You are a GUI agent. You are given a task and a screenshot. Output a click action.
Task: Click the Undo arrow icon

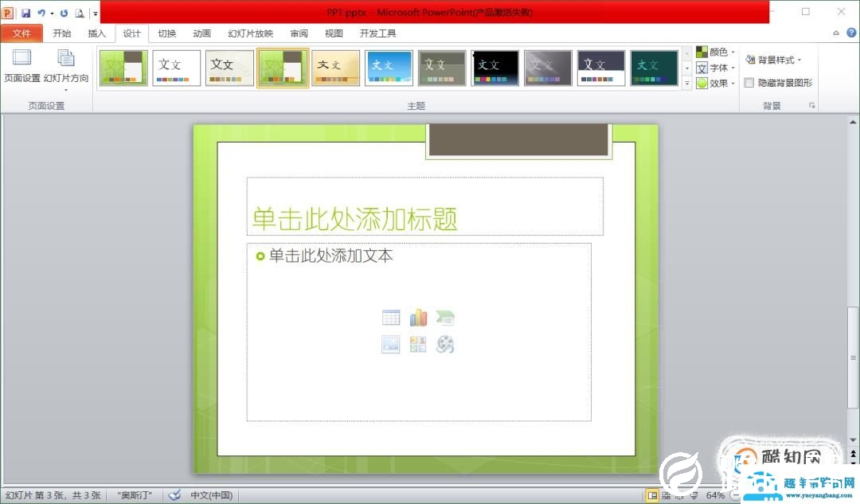click(x=41, y=14)
